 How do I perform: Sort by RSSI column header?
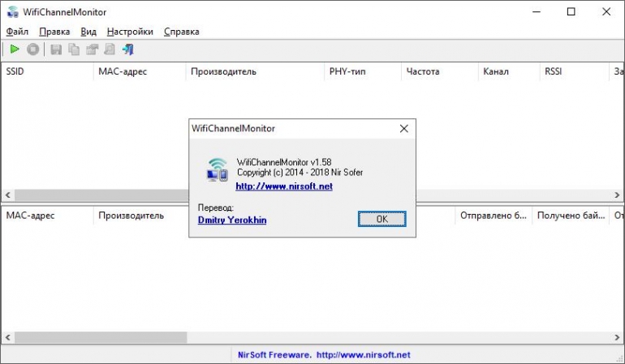574,71
